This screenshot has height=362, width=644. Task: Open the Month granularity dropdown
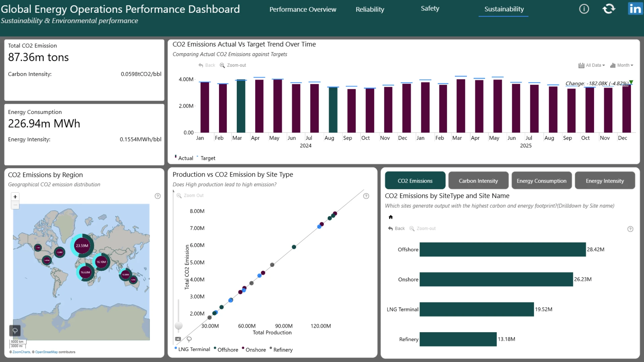pos(622,65)
